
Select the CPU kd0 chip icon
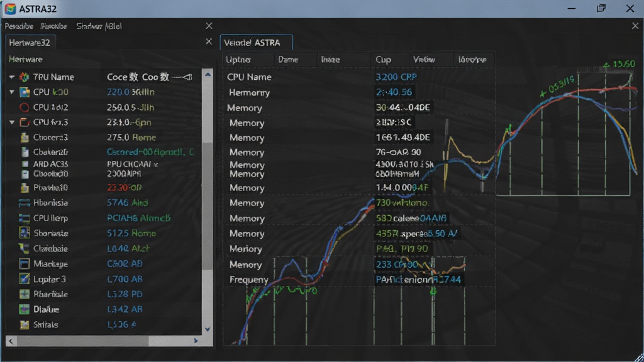pyautogui.click(x=25, y=92)
